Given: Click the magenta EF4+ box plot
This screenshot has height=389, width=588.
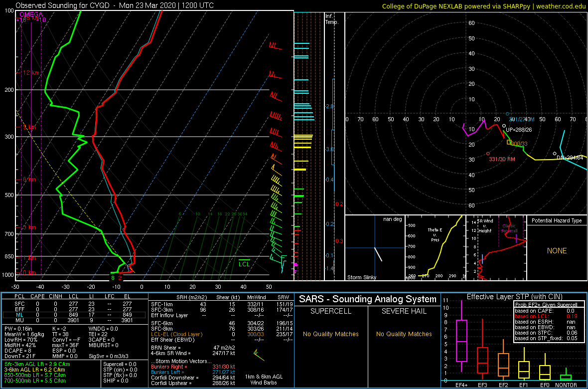Looking at the screenshot, I should pyautogui.click(x=461, y=340).
